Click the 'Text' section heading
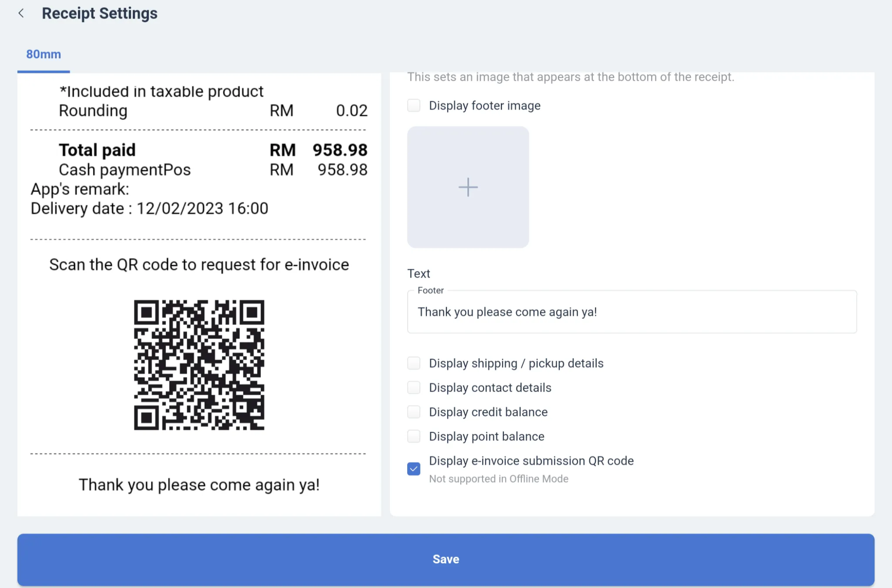Viewport: 892px width, 588px height. click(x=418, y=273)
